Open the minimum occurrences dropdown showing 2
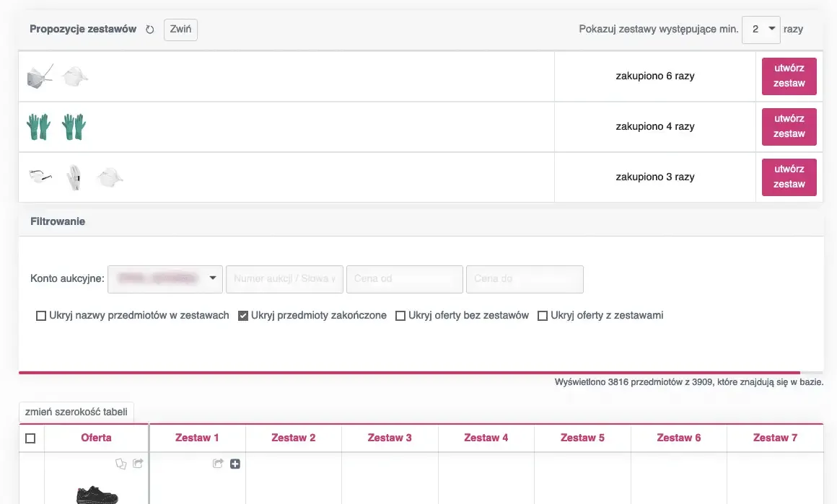 (x=761, y=30)
